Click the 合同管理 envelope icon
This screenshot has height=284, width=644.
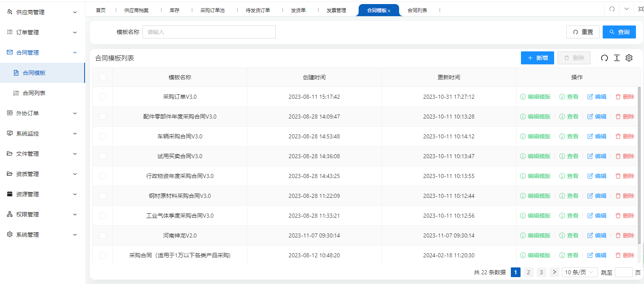click(10, 52)
